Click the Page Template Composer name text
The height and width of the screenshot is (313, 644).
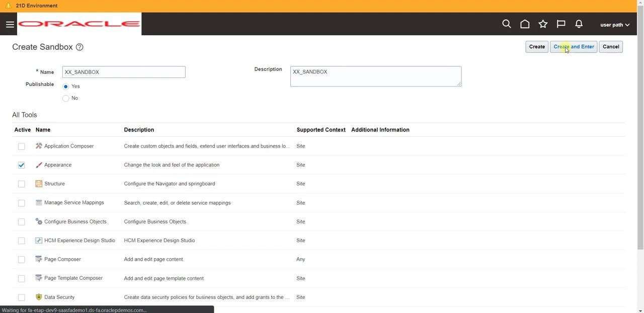point(73,278)
